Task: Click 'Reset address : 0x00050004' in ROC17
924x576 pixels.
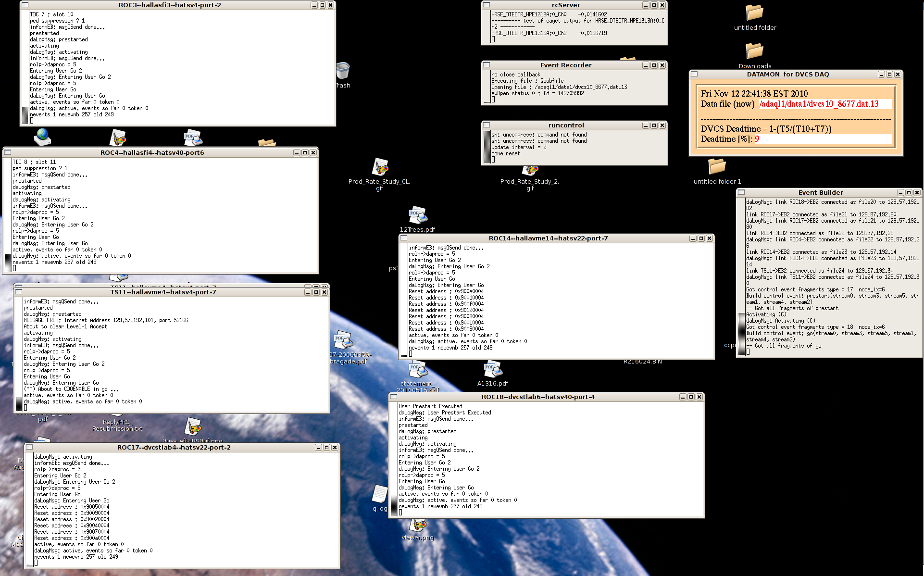Action: coord(72,507)
